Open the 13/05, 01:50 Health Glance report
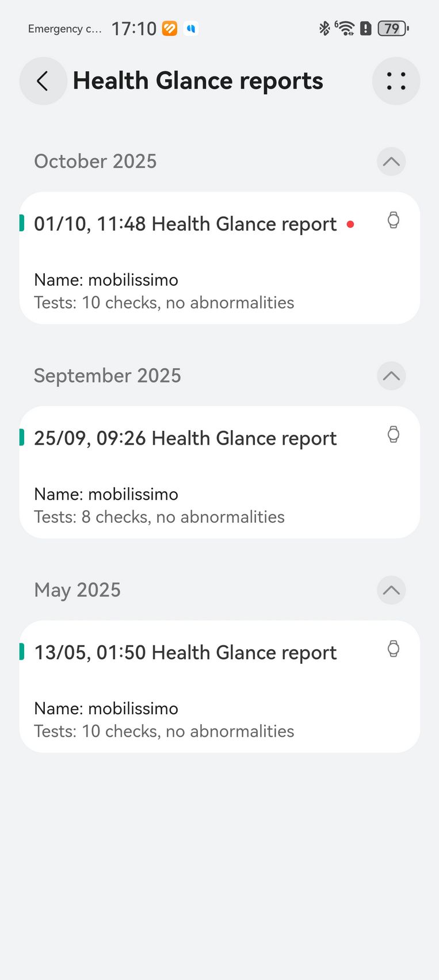The width and height of the screenshot is (439, 980). pyautogui.click(x=185, y=653)
